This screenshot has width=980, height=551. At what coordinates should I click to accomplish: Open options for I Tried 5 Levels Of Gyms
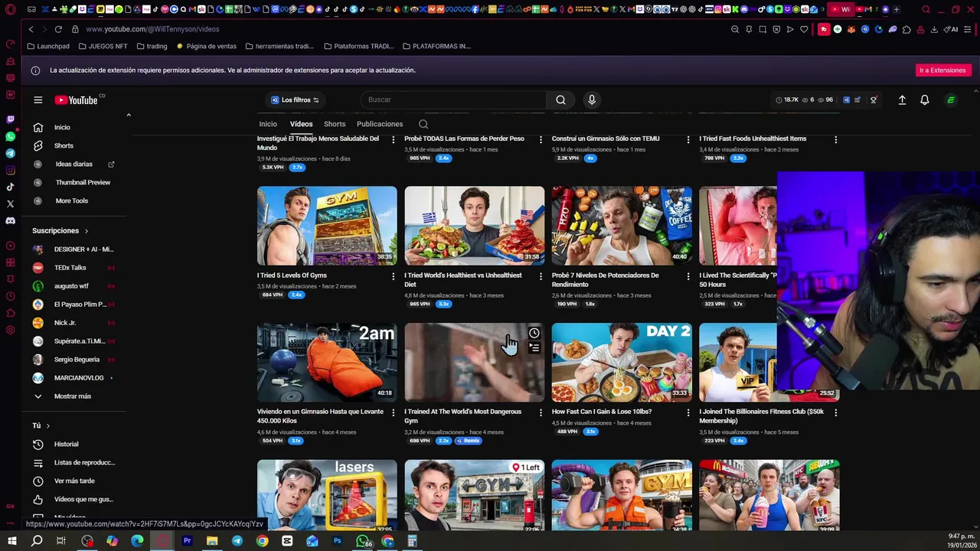coord(394,275)
